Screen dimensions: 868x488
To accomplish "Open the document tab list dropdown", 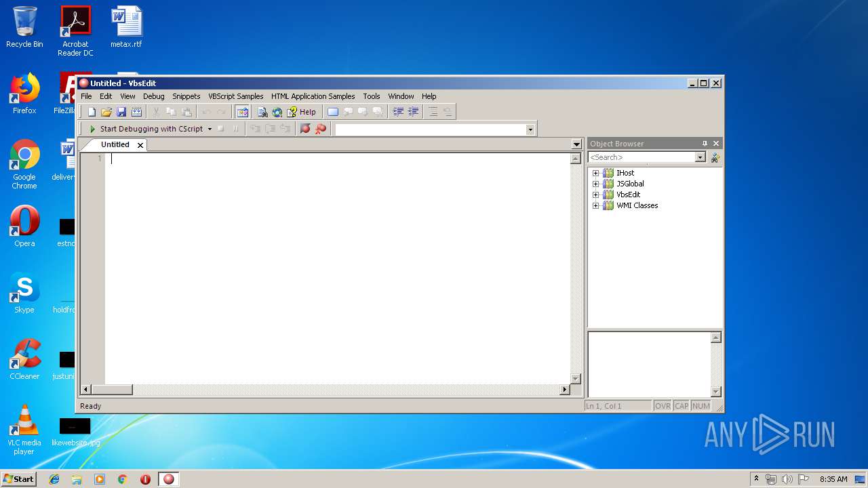I will tap(576, 144).
